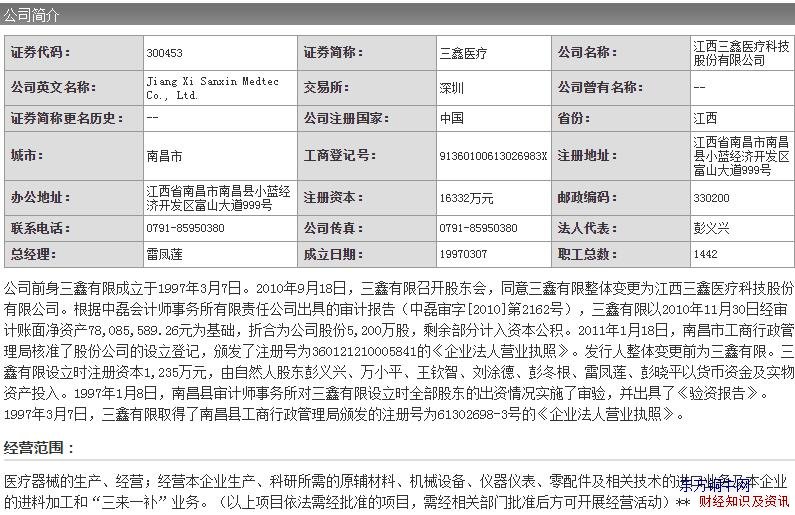Image resolution: width=795 pixels, height=515 pixels.
Task: Click the 邮政编码 label
Action: pyautogui.click(x=588, y=197)
